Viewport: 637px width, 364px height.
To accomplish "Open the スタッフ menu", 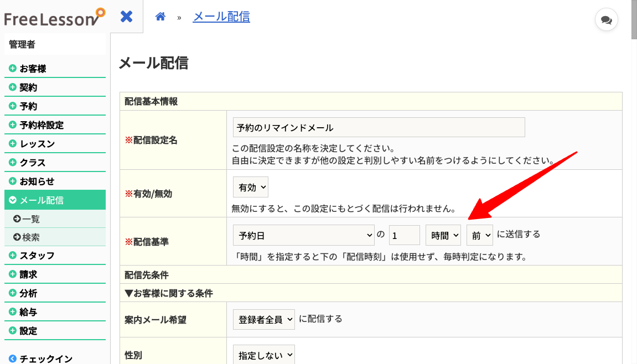I will click(x=55, y=255).
